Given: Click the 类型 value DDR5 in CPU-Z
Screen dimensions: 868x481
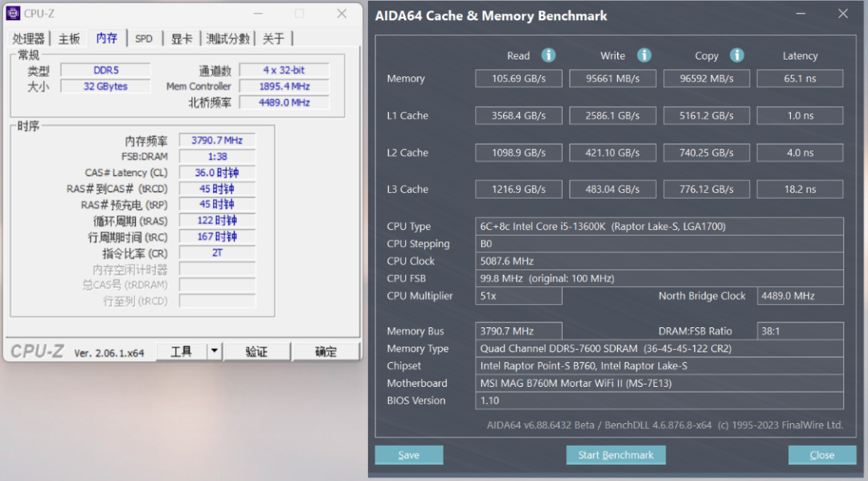Looking at the screenshot, I should [x=106, y=70].
